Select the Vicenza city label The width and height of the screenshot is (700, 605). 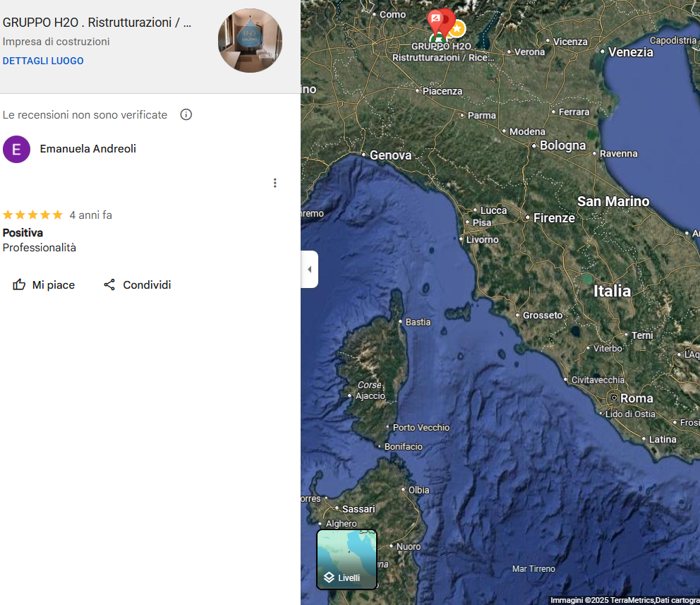[570, 42]
